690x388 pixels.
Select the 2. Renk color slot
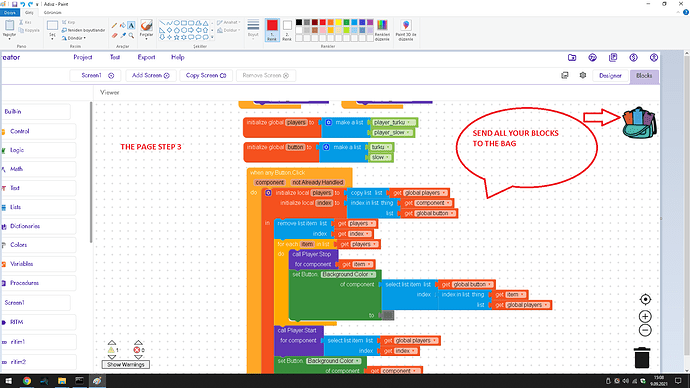click(287, 30)
